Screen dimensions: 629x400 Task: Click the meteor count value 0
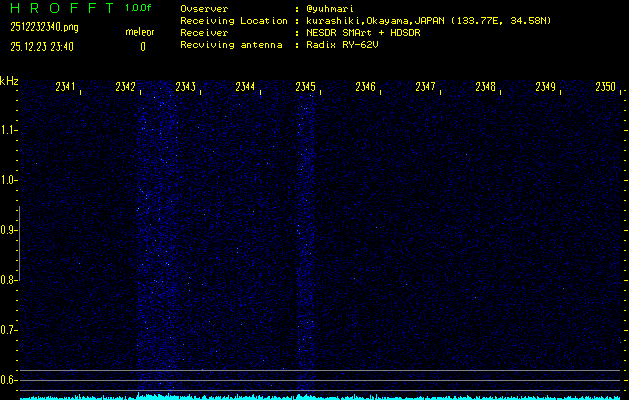point(143,47)
